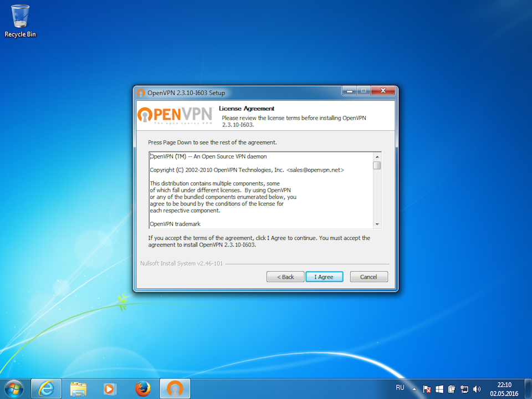Click the network connection tray icon

464,389
